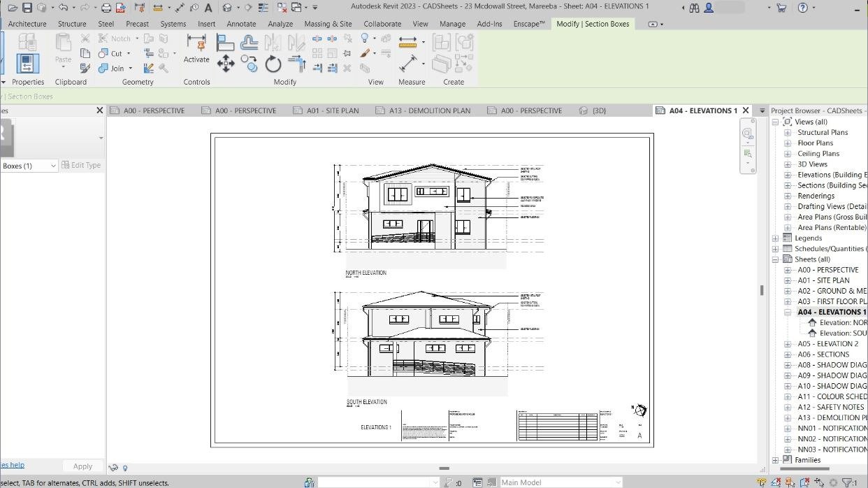This screenshot has height=488, width=868.
Task: Click the Save icon in quick access toolbar
Action: point(27,8)
